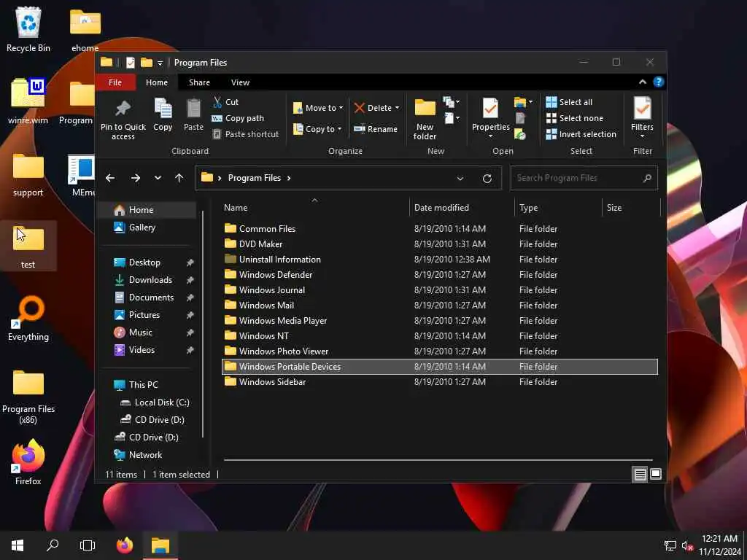This screenshot has width=747, height=560.
Task: Click Invert selection
Action: point(581,134)
